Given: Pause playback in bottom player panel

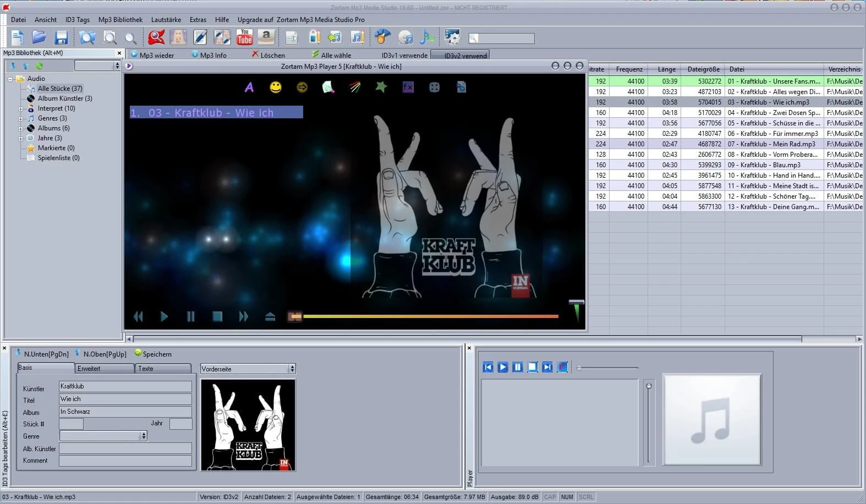Looking at the screenshot, I should click(517, 368).
